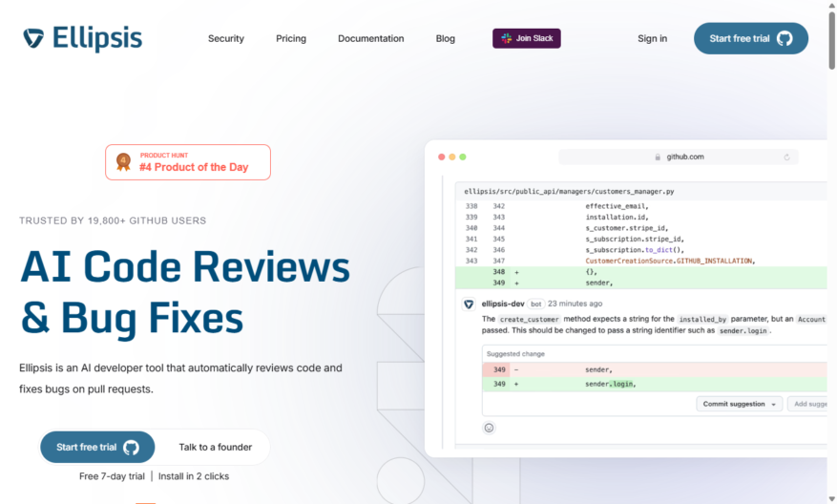Click the installed_by inline code

[702, 319]
